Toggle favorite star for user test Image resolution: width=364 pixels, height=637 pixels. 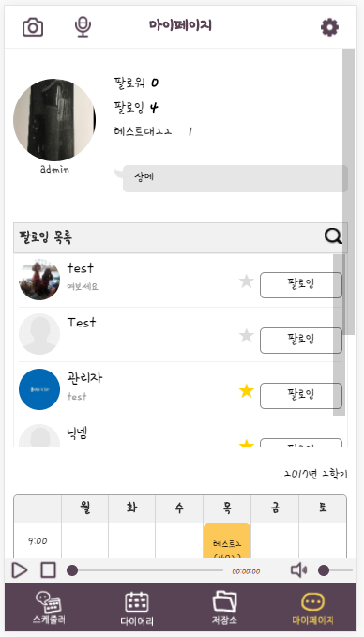247,281
